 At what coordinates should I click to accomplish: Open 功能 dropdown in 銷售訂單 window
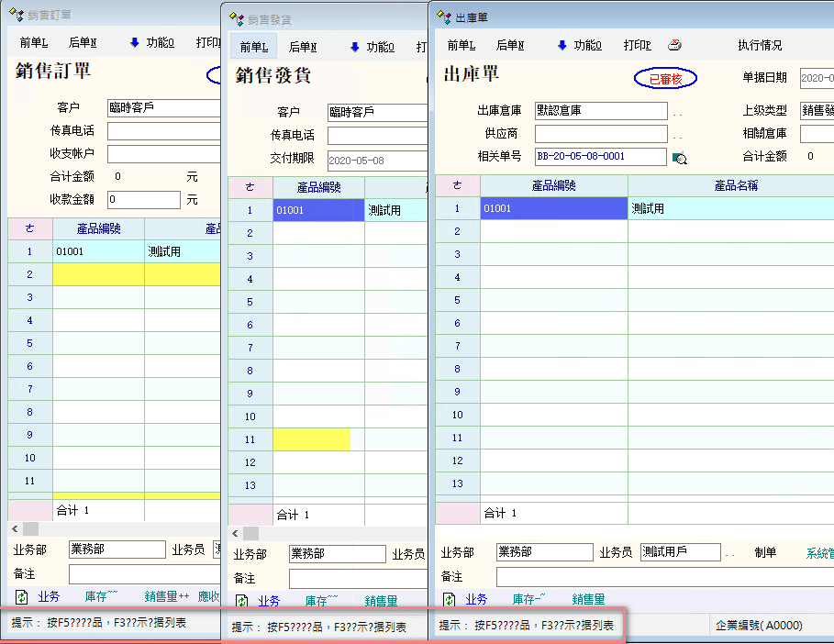pos(150,42)
